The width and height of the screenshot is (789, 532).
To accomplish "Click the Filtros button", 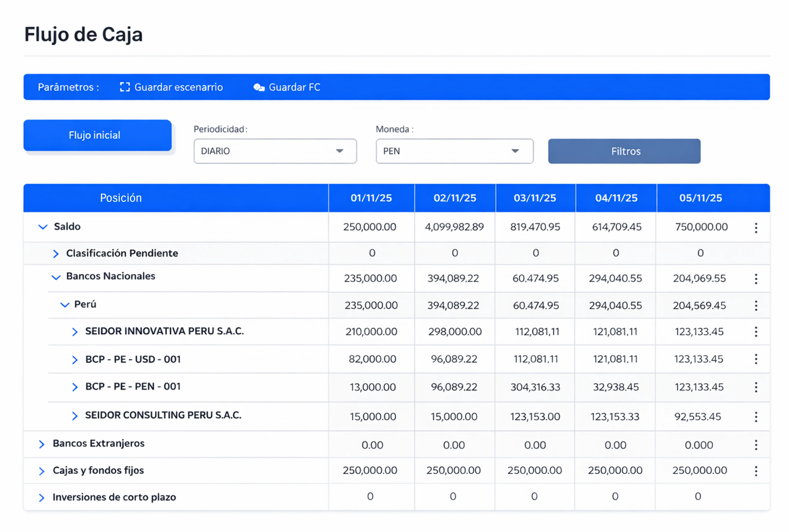I will pos(624,151).
